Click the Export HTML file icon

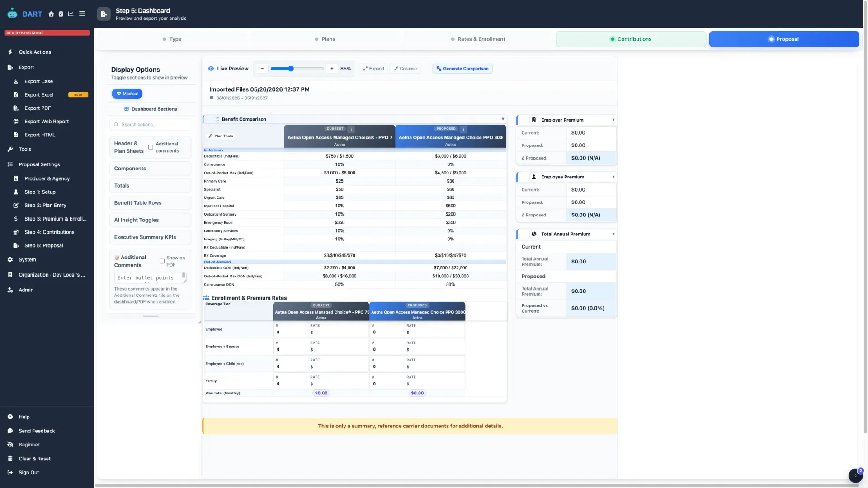(16, 135)
